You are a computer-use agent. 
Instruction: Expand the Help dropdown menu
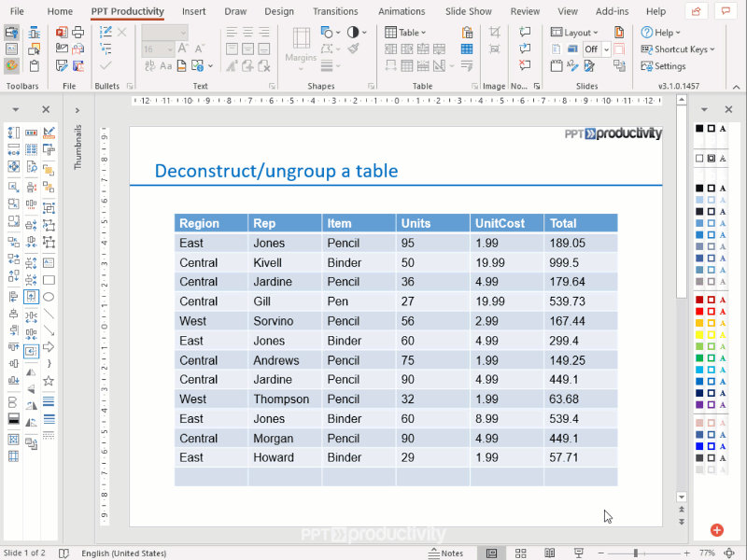pyautogui.click(x=663, y=33)
